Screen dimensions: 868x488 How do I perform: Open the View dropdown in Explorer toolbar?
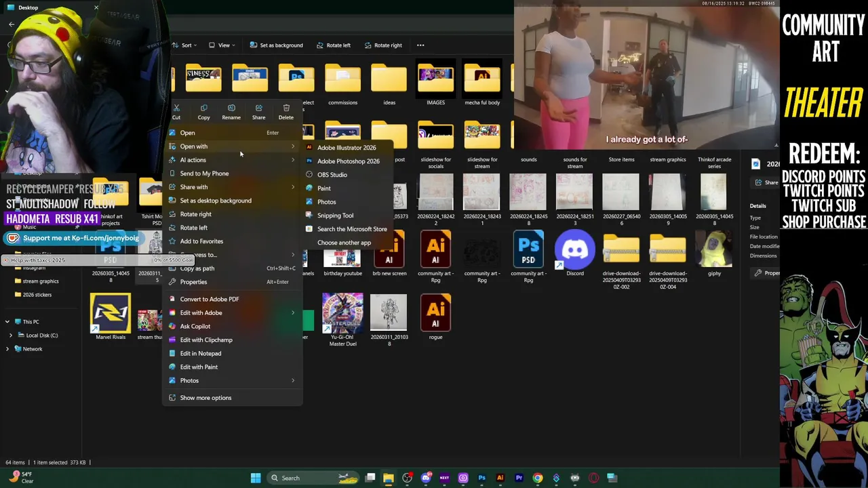click(222, 45)
